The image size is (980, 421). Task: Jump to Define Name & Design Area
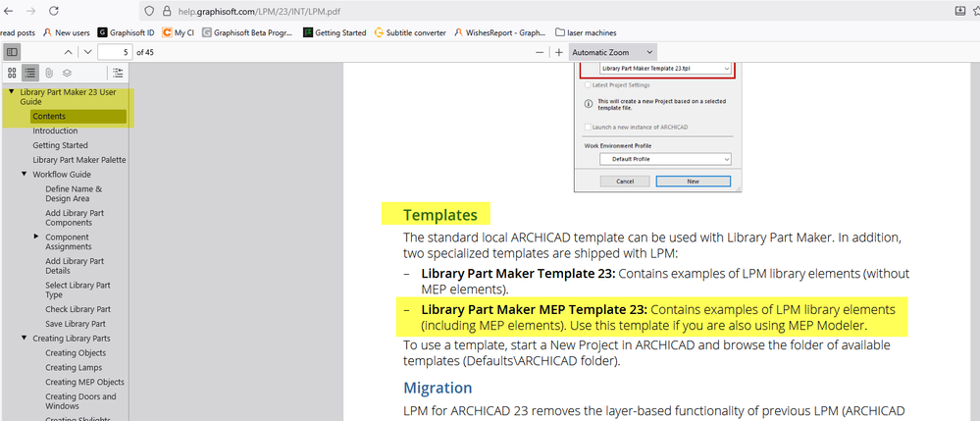tap(74, 194)
